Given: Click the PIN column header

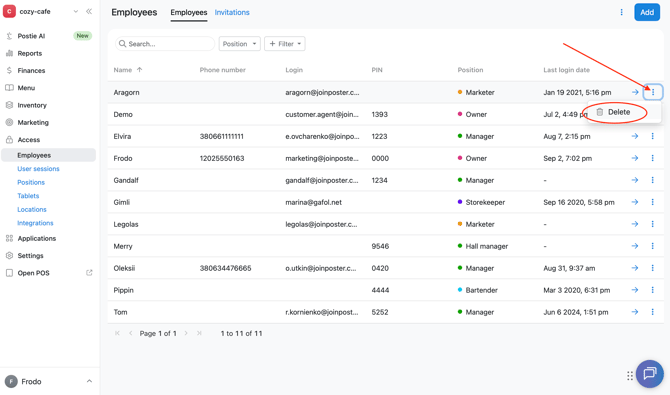Looking at the screenshot, I should coord(377,70).
